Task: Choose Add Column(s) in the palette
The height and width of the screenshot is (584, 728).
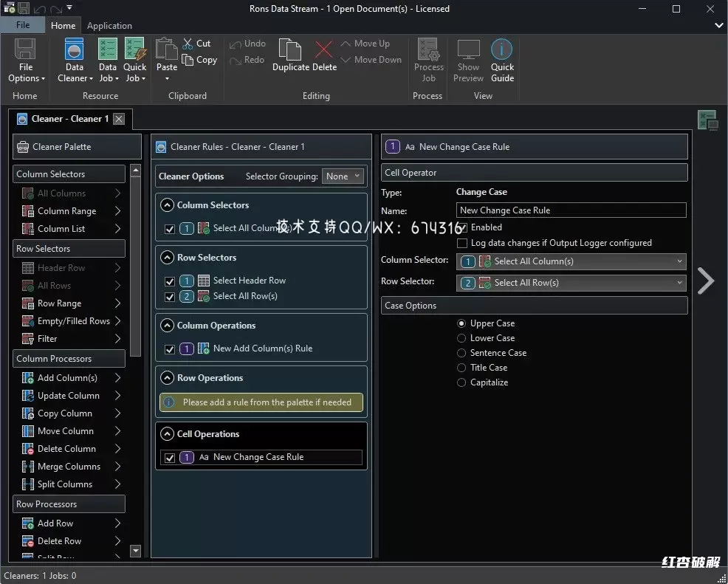Action: (71, 378)
